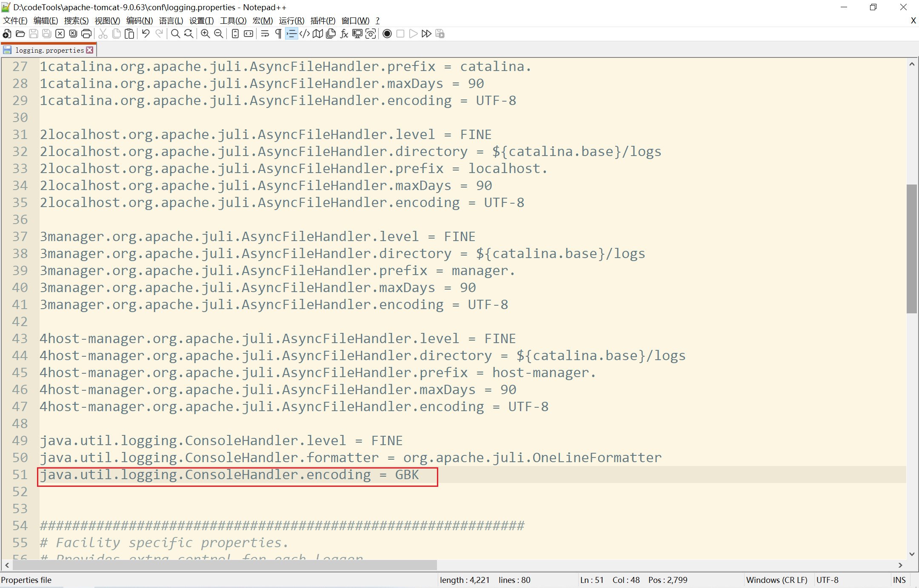Image resolution: width=919 pixels, height=588 pixels.
Task: Open the ? help menu
Action: coord(377,21)
